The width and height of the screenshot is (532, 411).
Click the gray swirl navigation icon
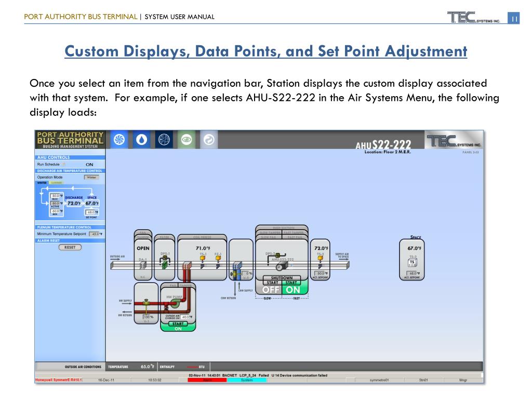[209, 139]
